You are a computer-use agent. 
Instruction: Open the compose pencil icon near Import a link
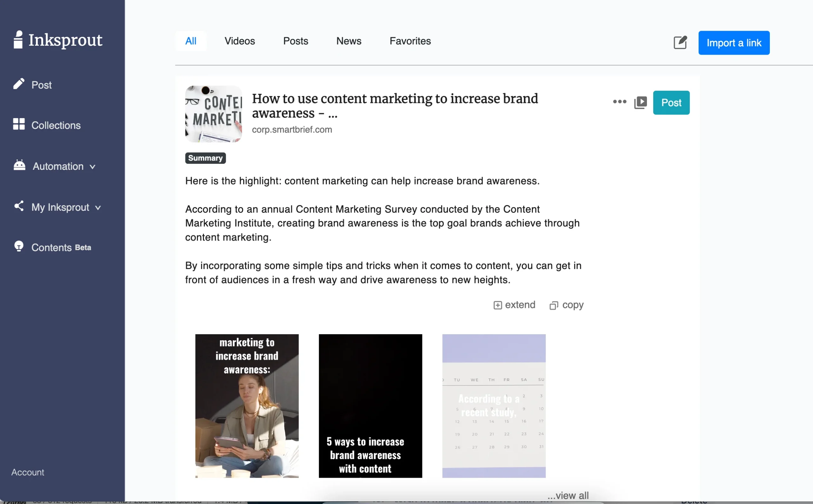pyautogui.click(x=680, y=42)
